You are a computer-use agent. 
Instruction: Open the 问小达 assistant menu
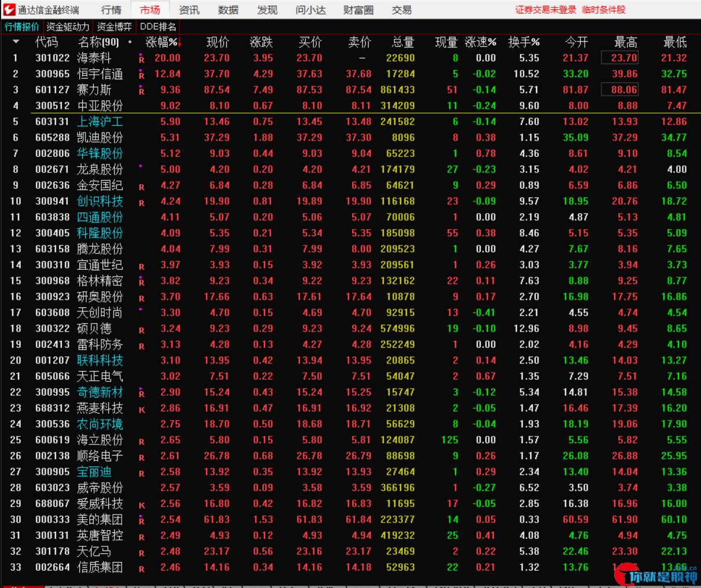tap(311, 10)
